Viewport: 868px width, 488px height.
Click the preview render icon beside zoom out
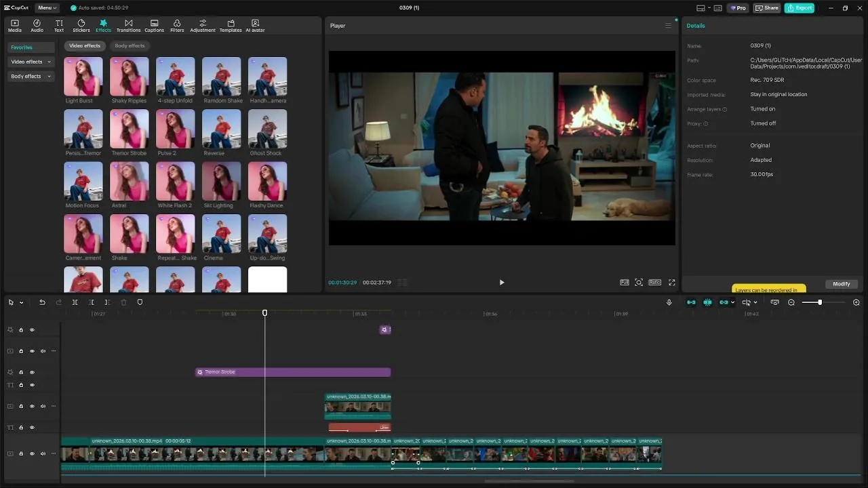(775, 302)
